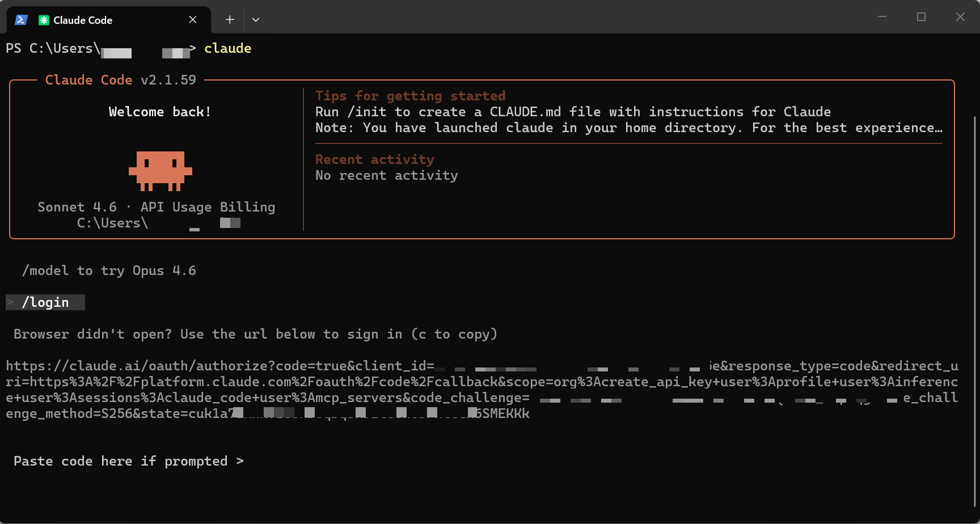Screen dimensions: 980x524
Task: Click the 'claude' command in the prompt
Action: [x=228, y=48]
